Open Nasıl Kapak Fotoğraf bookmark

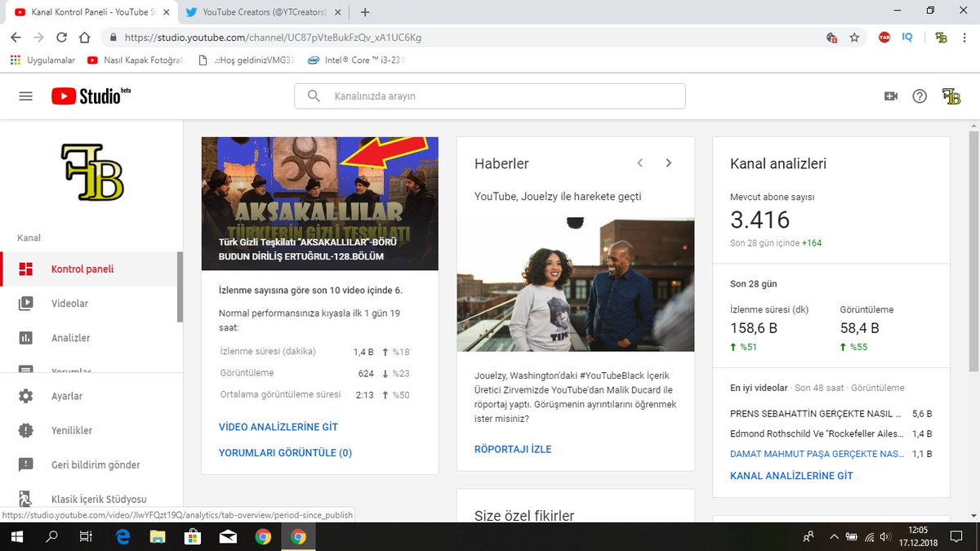coord(136,60)
